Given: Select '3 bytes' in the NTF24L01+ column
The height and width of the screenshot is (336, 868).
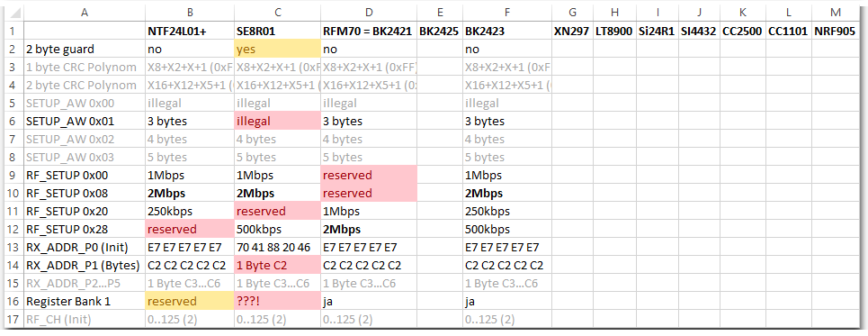Looking at the screenshot, I should (x=189, y=121).
